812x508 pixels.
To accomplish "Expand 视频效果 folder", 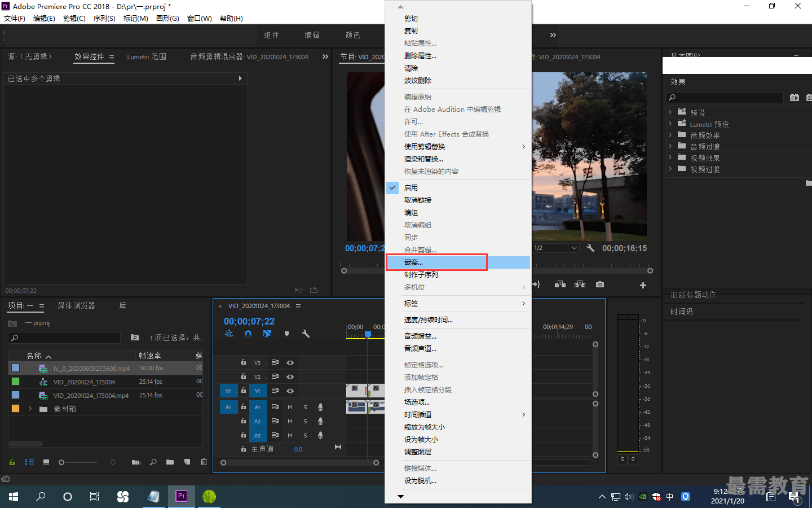I will click(x=670, y=157).
